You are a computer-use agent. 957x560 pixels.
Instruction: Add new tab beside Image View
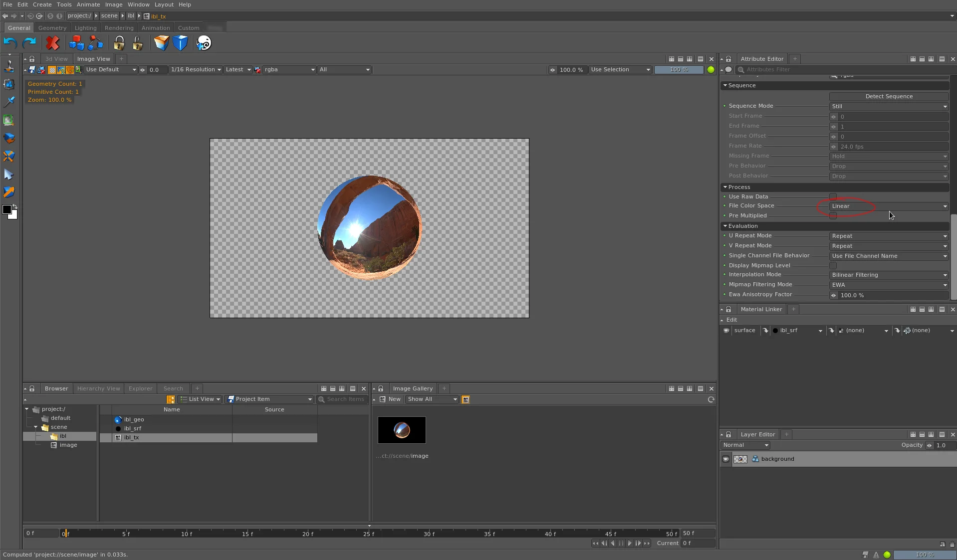pos(121,59)
